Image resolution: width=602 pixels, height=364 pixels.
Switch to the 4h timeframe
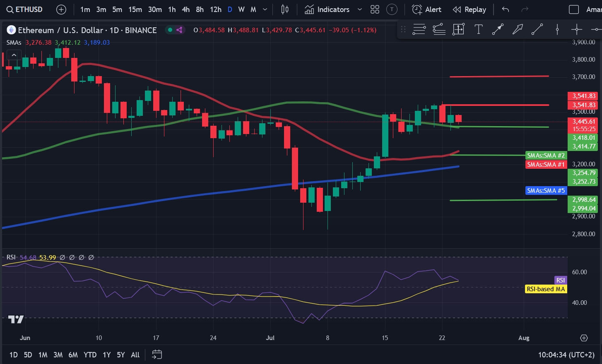tap(186, 10)
